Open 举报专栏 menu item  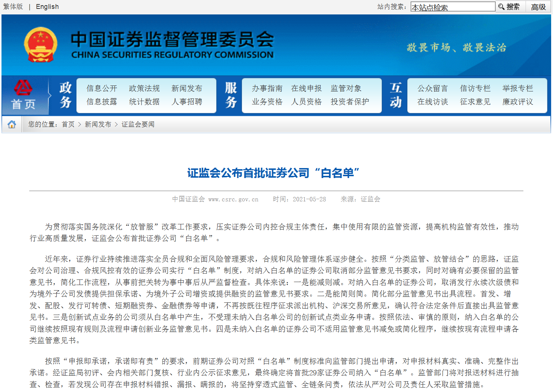(518, 88)
